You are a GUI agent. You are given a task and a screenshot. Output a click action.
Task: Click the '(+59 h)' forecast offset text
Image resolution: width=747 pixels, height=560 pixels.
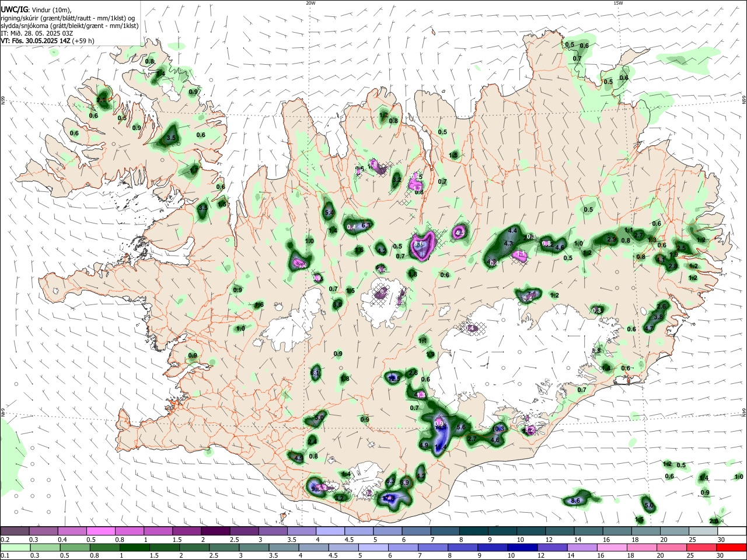83,41
